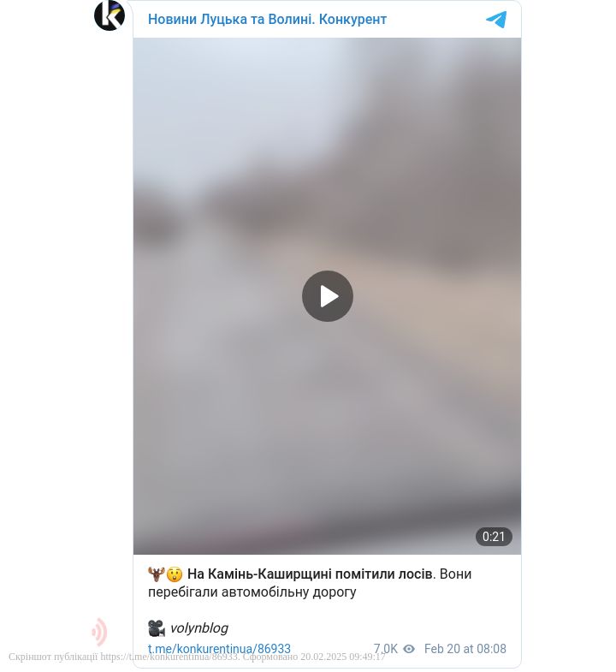Click the Konkurent channel avatar logo

(110, 15)
